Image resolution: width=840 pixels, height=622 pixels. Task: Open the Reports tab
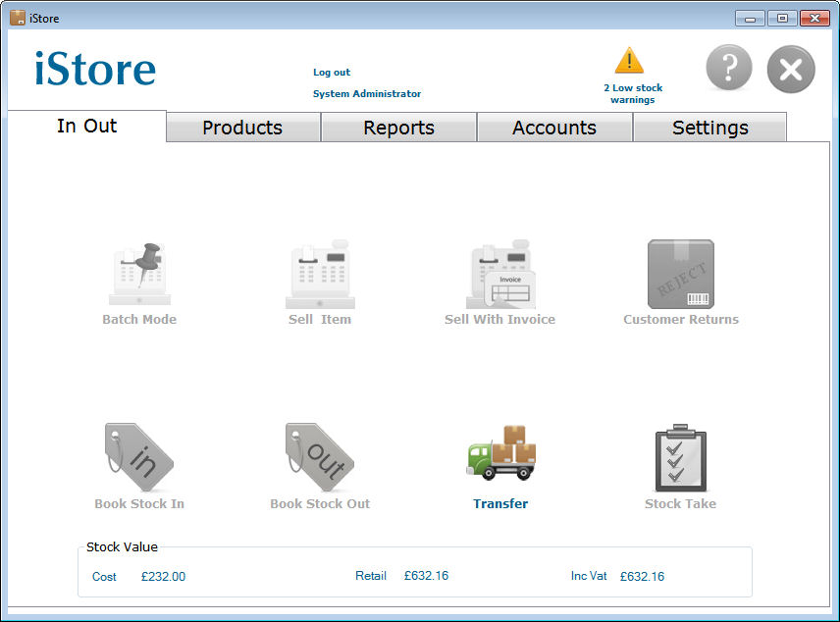(398, 128)
